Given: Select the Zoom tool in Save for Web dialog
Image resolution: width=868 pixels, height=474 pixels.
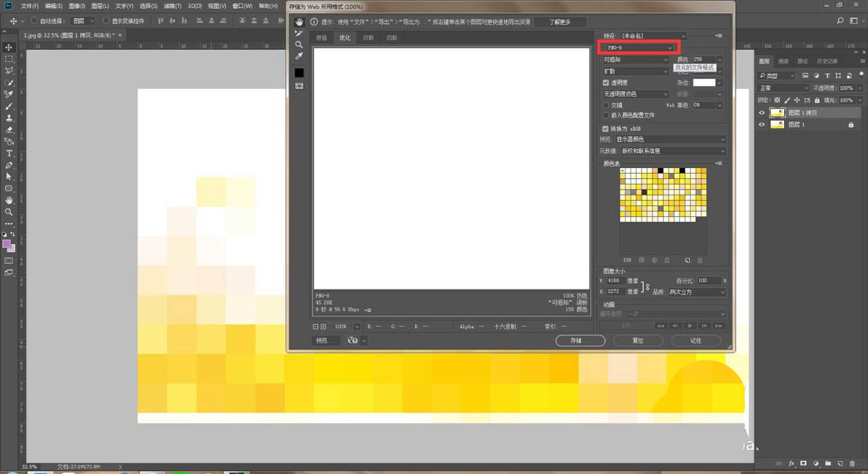Looking at the screenshot, I should click(x=299, y=45).
